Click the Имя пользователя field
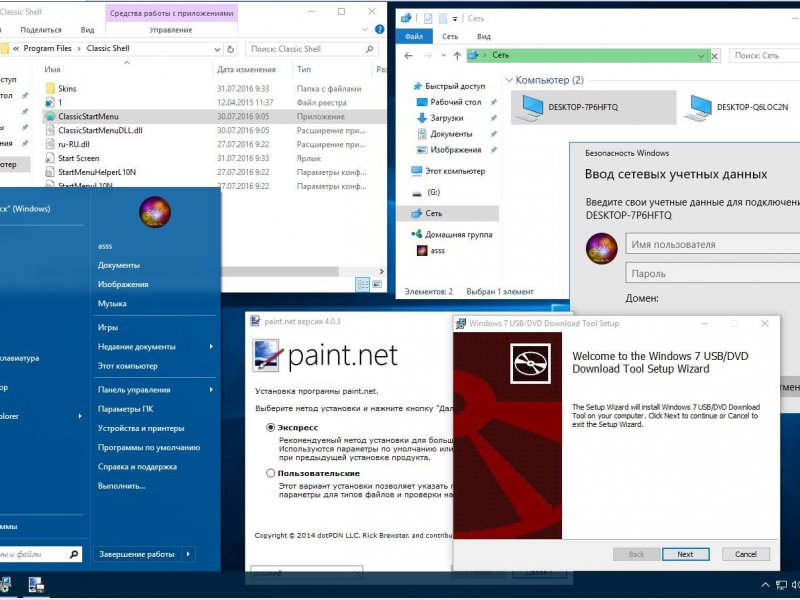800x600 pixels. click(712, 244)
